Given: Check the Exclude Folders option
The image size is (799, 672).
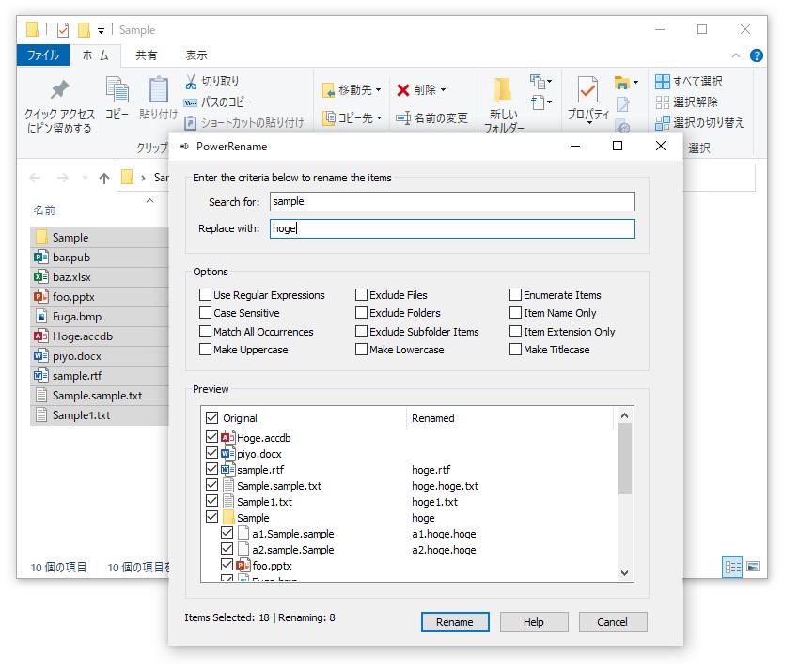Looking at the screenshot, I should [x=361, y=313].
